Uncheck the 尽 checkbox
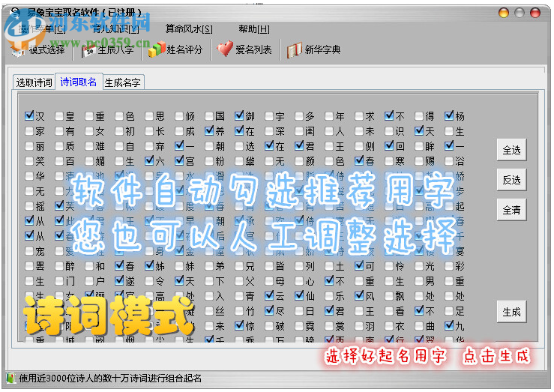 [x=269, y=311]
